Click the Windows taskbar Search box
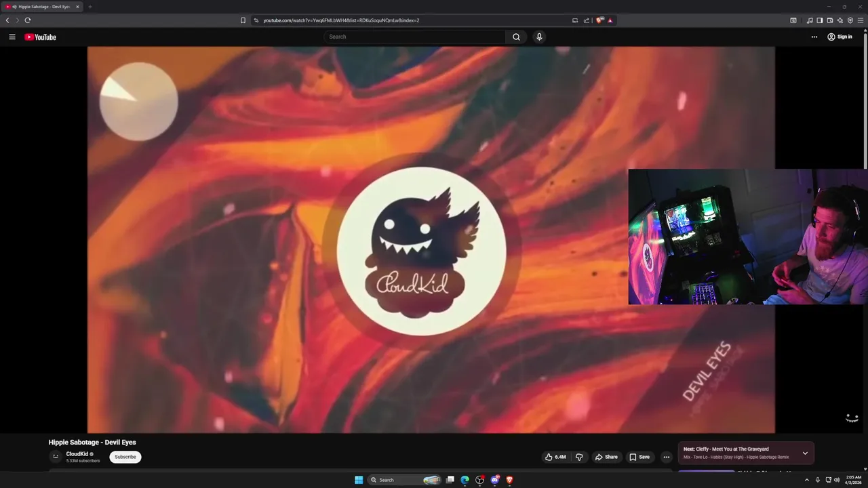The height and width of the screenshot is (488, 868). click(404, 480)
